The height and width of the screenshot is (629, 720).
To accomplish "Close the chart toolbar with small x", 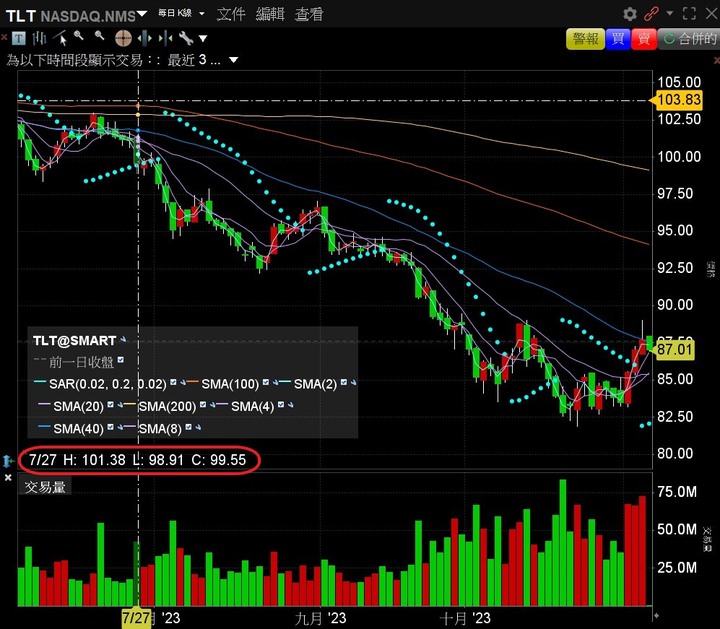I will click(4, 37).
